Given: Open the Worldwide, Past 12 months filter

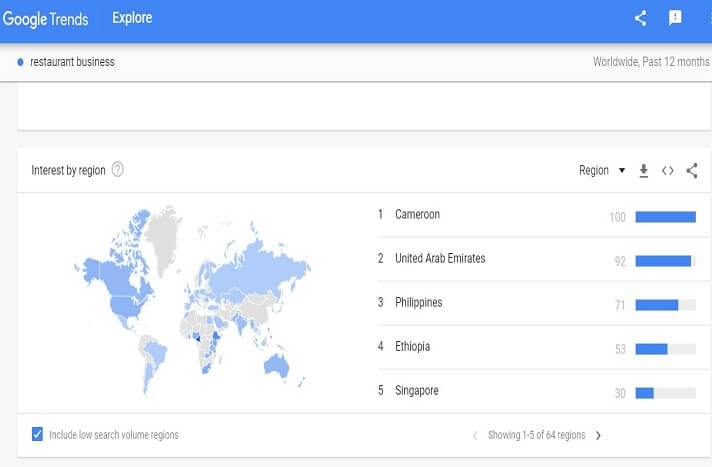Looking at the screenshot, I should (x=650, y=62).
